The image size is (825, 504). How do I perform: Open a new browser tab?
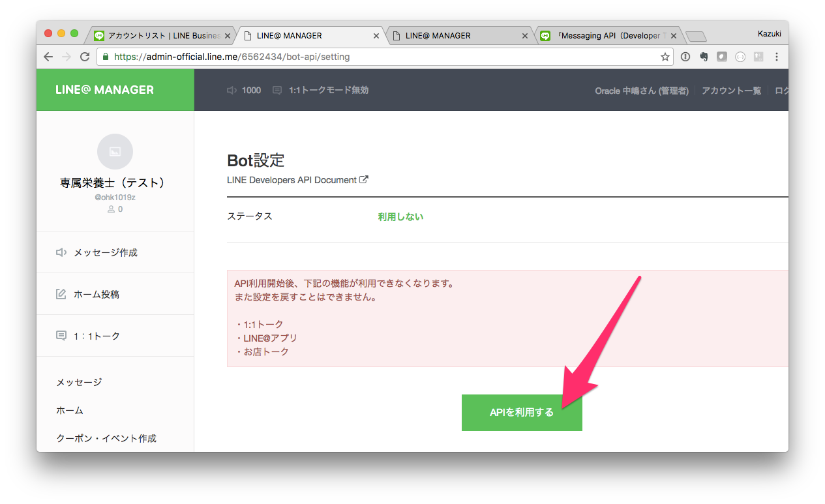[x=697, y=37]
